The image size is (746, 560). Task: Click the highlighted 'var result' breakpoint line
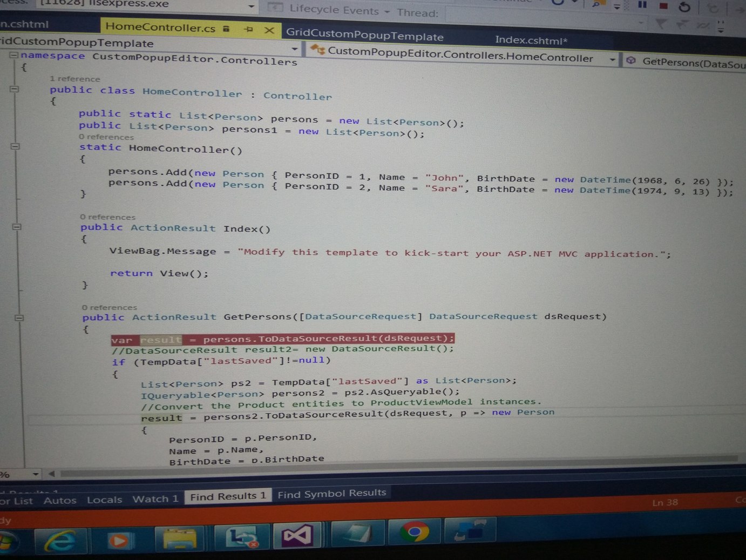tap(283, 339)
